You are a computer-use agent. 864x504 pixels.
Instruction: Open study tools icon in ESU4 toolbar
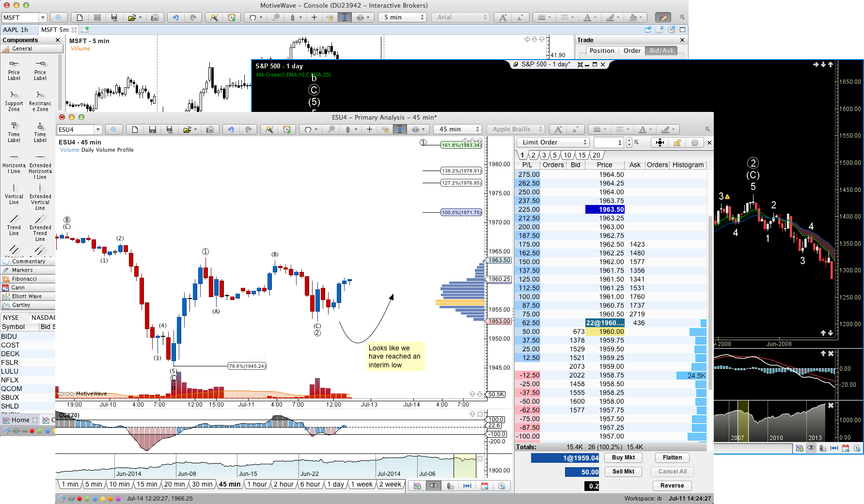pyautogui.click(x=269, y=129)
